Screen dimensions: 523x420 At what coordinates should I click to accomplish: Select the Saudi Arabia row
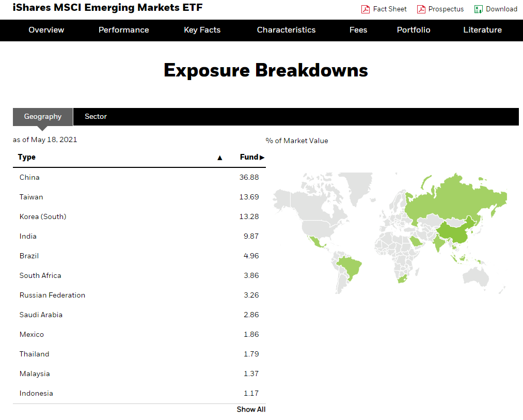point(139,315)
